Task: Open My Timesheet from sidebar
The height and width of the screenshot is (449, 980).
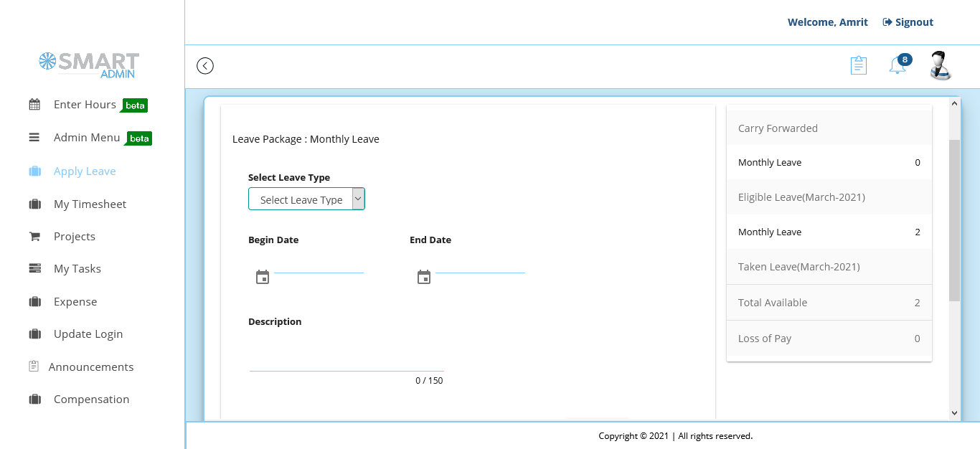Action: [x=90, y=204]
